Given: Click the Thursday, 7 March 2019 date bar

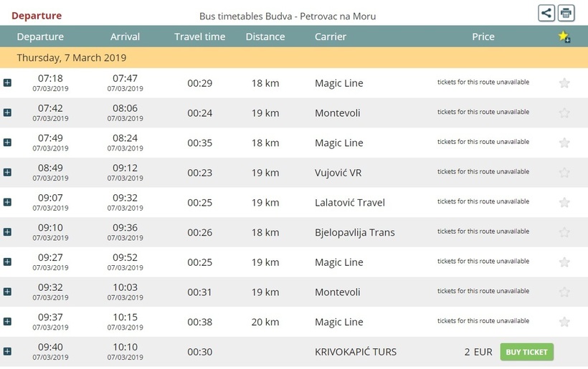Looking at the screenshot, I should (x=294, y=58).
